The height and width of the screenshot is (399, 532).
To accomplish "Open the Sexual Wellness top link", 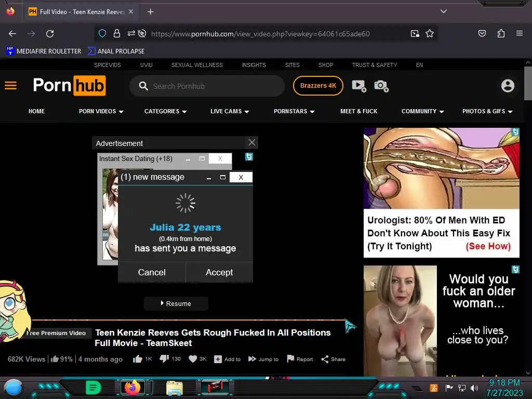I will click(197, 65).
